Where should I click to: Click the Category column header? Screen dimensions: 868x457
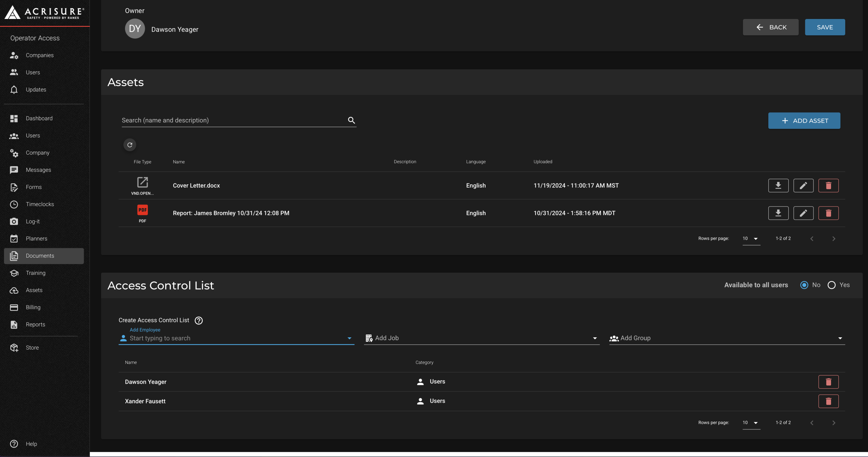click(x=425, y=362)
